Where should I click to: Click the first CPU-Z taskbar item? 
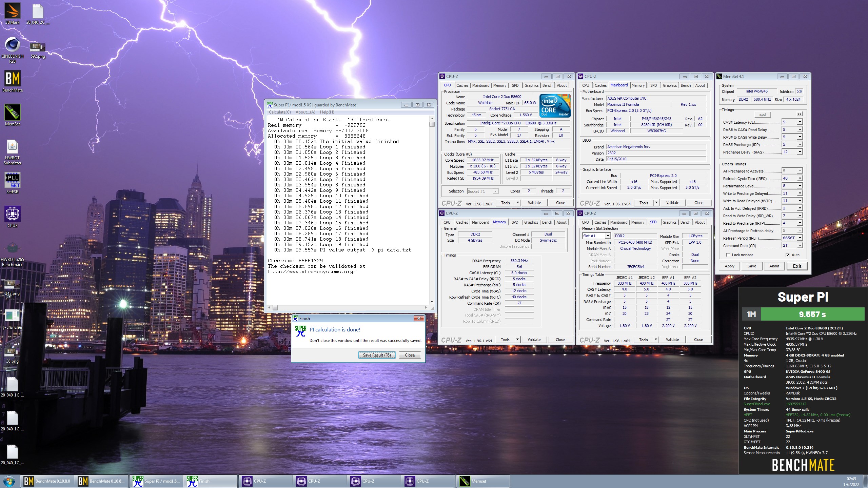click(x=265, y=481)
